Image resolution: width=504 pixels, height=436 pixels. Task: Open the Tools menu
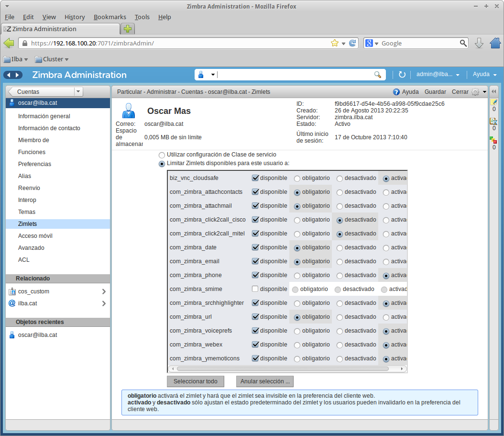pos(142,17)
